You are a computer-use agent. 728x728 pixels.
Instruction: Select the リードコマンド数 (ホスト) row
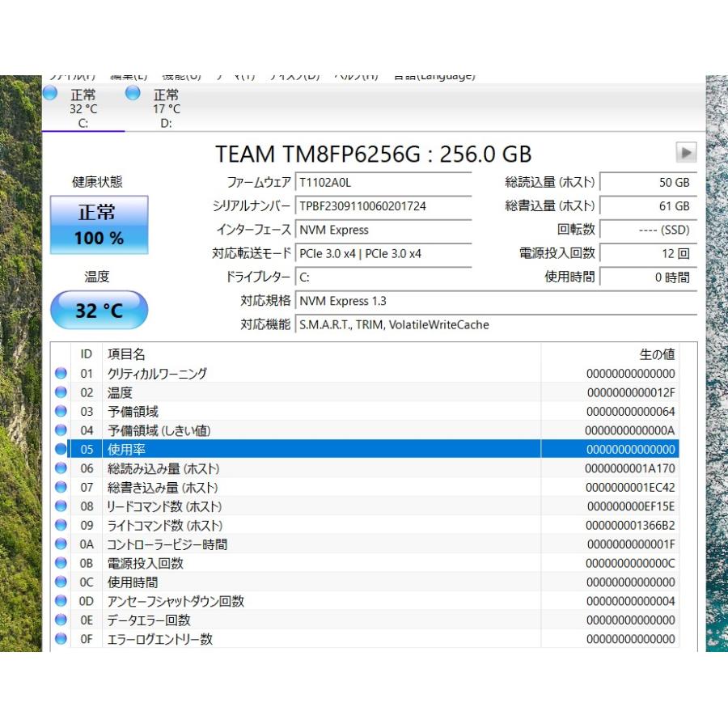click(365, 506)
